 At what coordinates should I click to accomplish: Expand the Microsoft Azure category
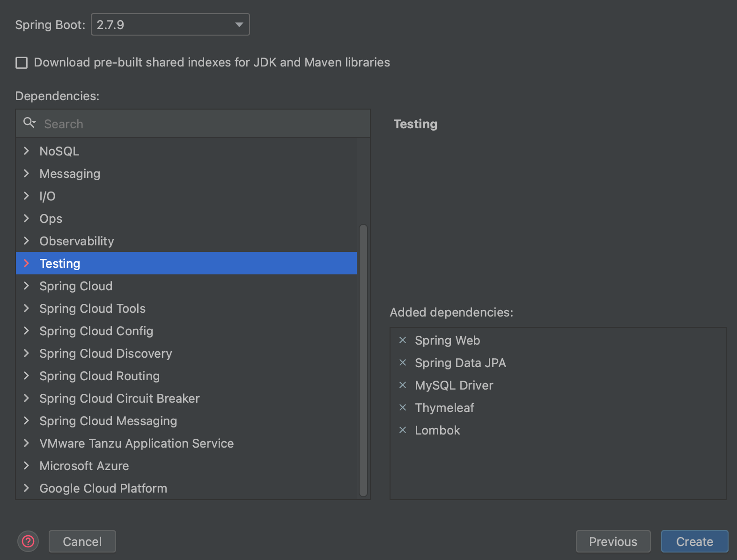(x=26, y=465)
